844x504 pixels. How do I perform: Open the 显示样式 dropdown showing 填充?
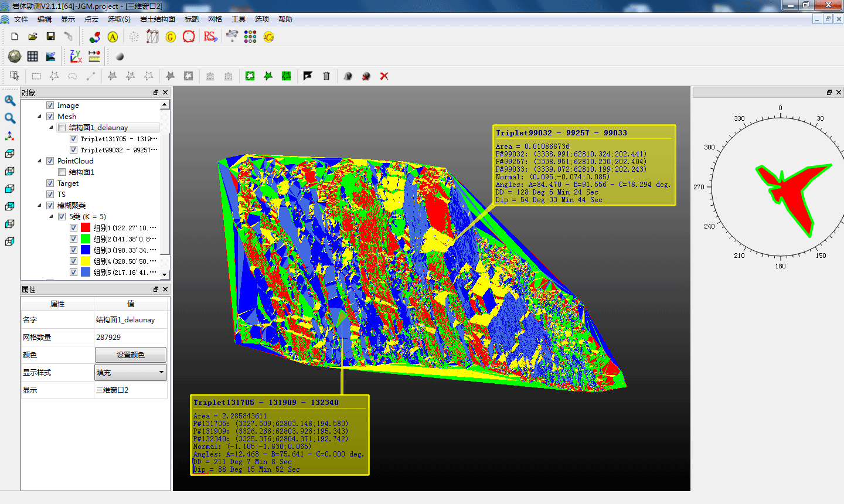(131, 373)
